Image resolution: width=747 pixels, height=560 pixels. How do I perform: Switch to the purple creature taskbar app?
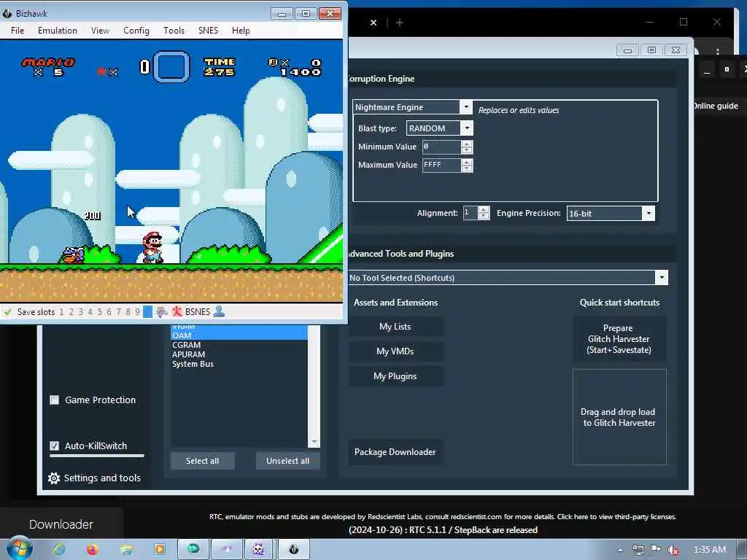258,549
